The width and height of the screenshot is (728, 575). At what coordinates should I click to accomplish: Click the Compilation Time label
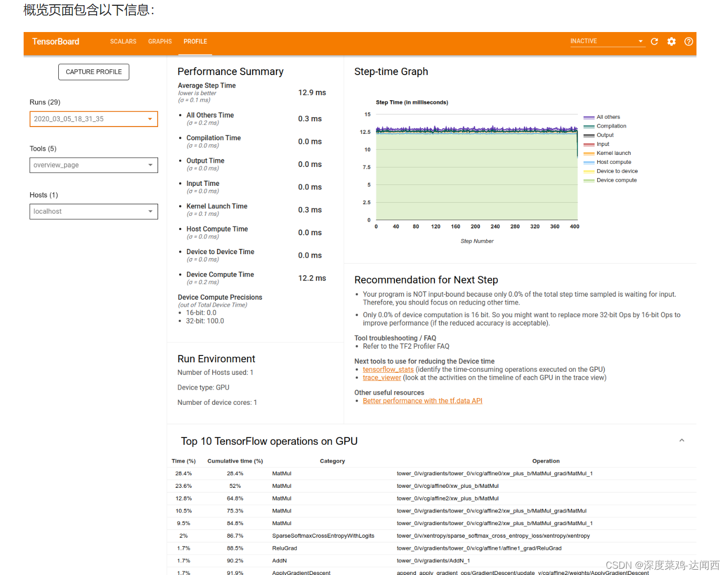click(214, 138)
